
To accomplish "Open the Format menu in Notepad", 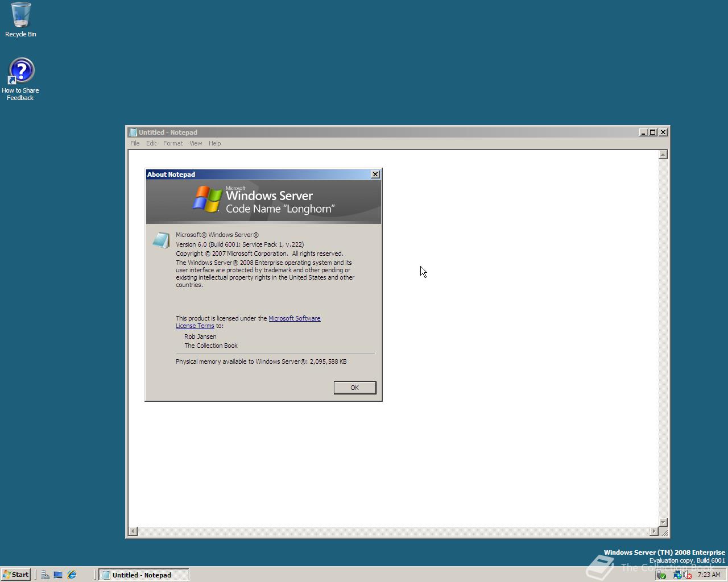I will point(173,143).
